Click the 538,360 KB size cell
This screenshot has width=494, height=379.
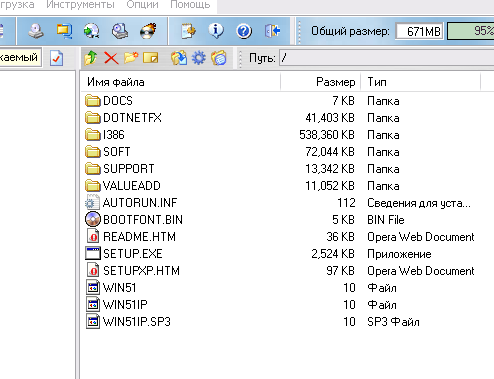[327, 135]
